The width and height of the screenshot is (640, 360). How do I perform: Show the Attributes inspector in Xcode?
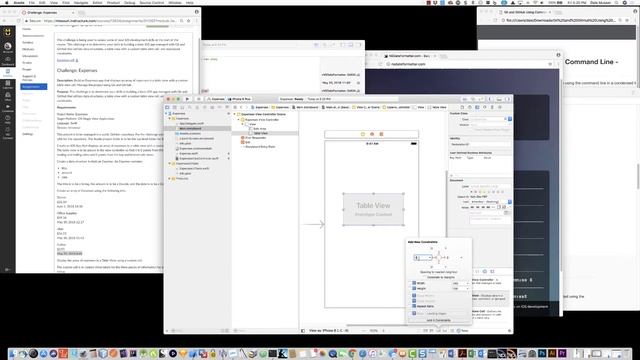[485, 107]
